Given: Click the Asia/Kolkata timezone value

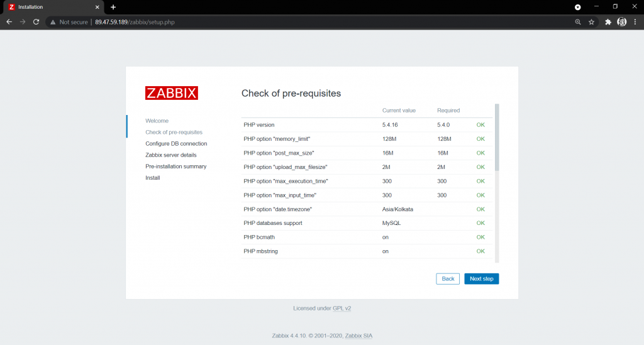Looking at the screenshot, I should coord(397,209).
